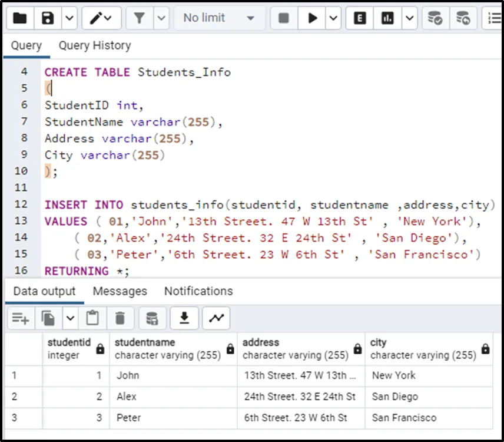Click the Stop query square button

283,18
